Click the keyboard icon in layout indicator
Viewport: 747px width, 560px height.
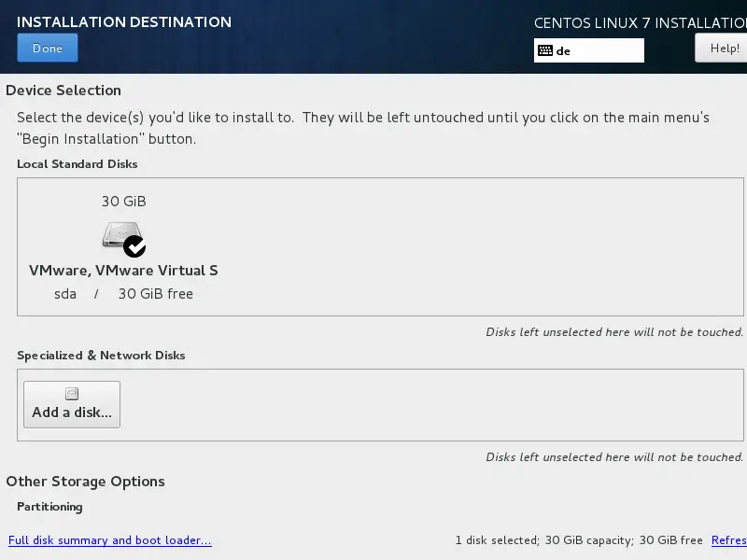[x=545, y=50]
